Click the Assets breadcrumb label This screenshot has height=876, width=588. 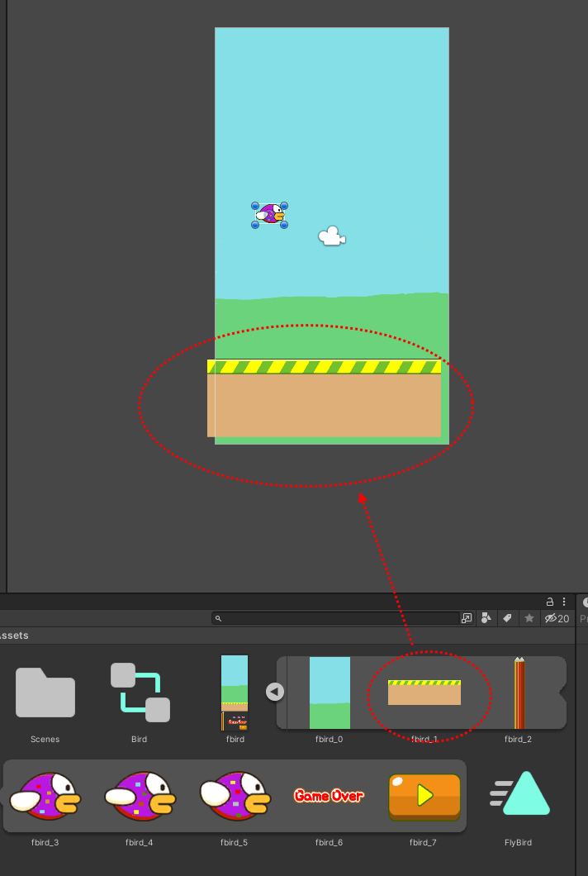coord(13,636)
